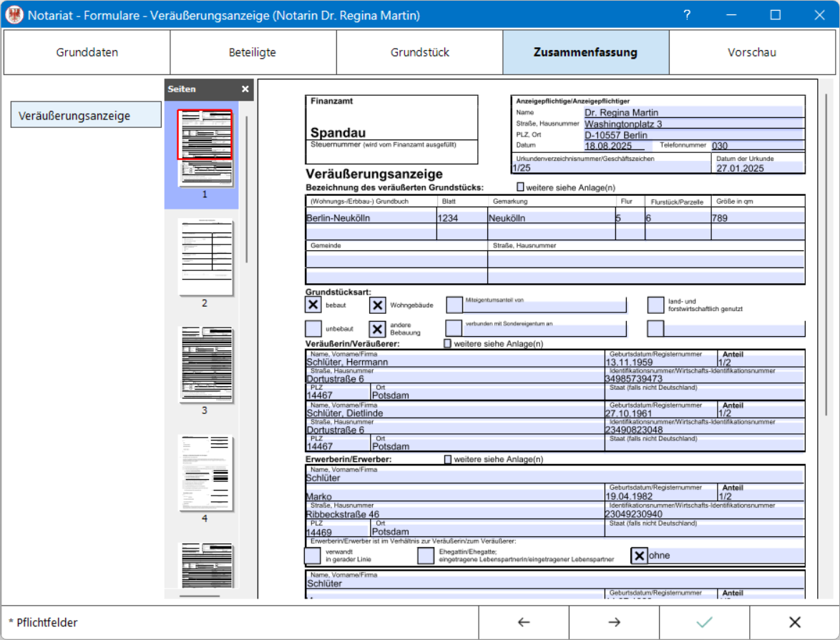Screen dimensions: 840x640
Task: Click the 'Veräußerungsanzeige' form heading
Action: click(374, 174)
